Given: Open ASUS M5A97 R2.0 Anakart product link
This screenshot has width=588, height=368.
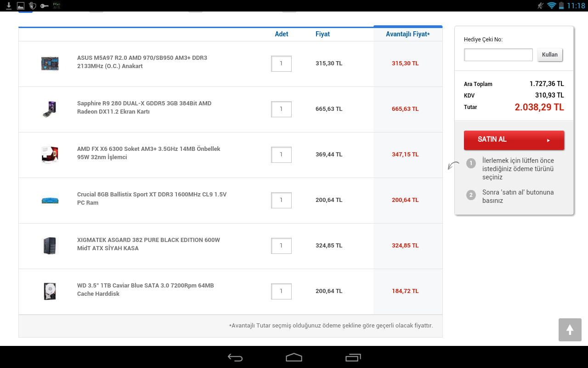Looking at the screenshot, I should coord(142,62).
